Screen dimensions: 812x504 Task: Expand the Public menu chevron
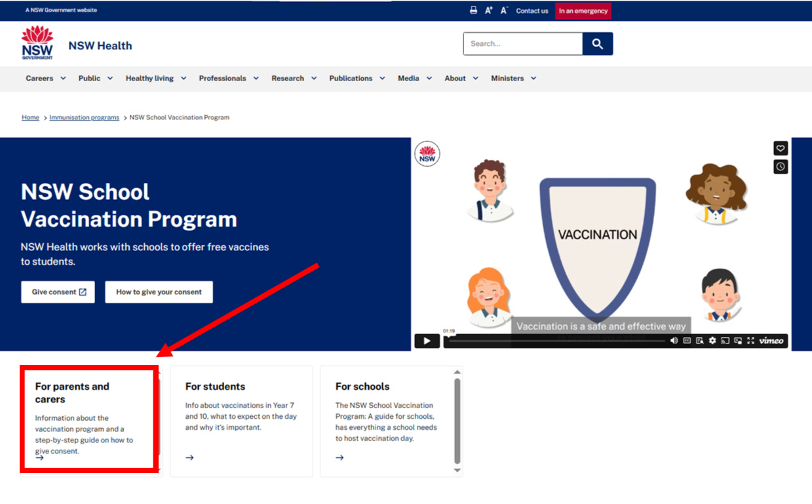point(110,78)
